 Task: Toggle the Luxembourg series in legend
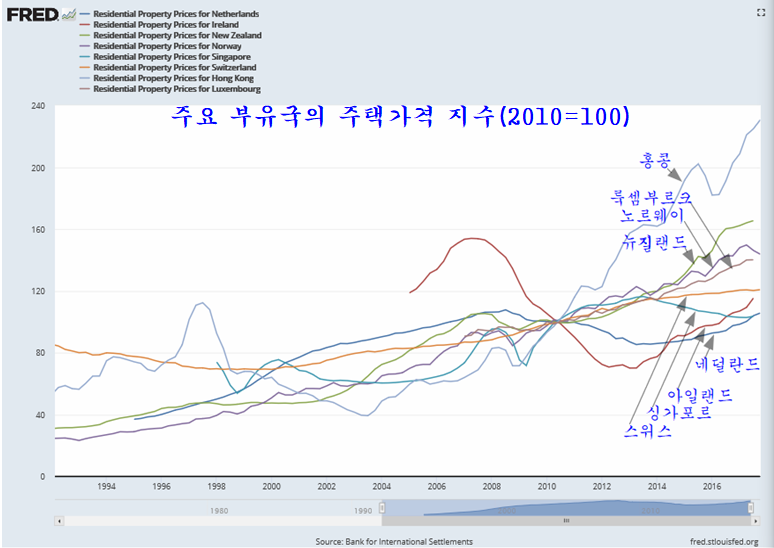coord(170,89)
